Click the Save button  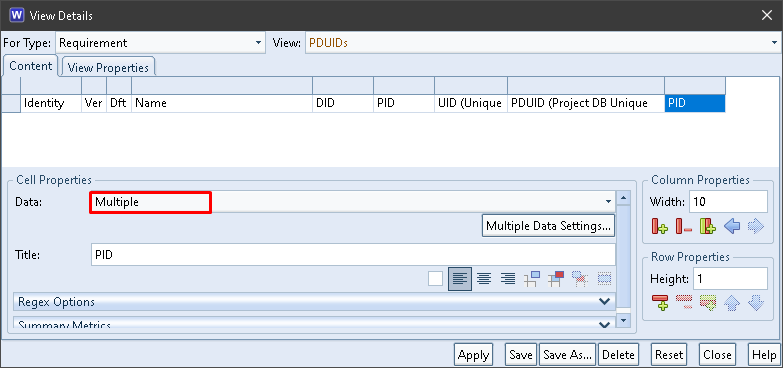520,355
